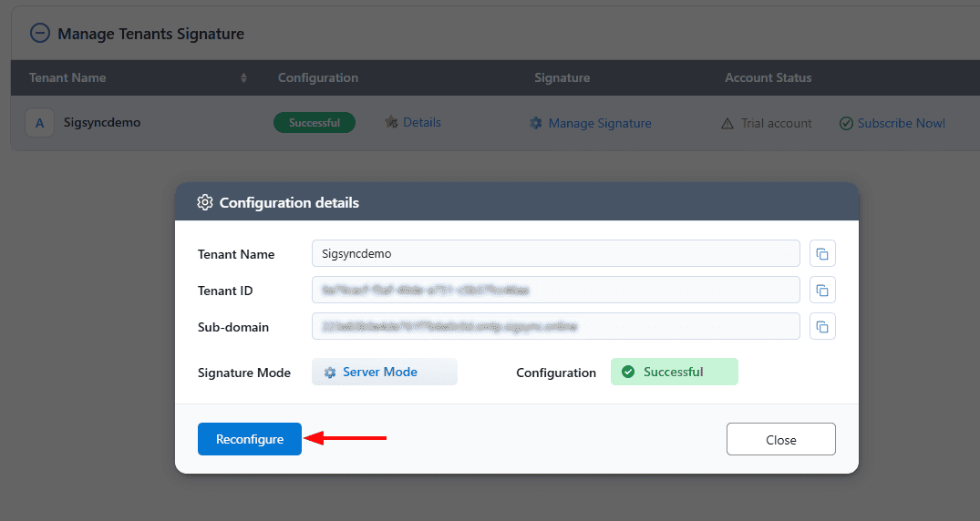Click the Subscribe Now checkmark icon
Image resolution: width=980 pixels, height=521 pixels.
tap(846, 123)
